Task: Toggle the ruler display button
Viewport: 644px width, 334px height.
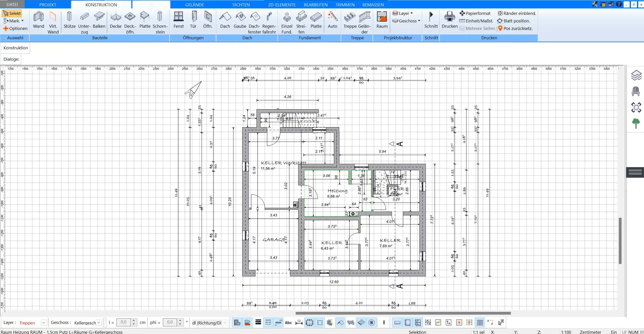Action: pyautogui.click(x=397, y=322)
